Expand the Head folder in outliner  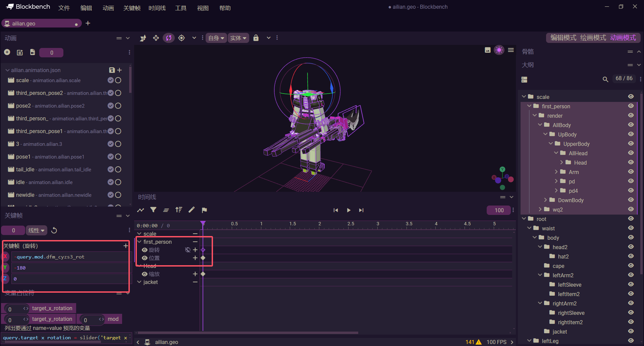coord(562,162)
